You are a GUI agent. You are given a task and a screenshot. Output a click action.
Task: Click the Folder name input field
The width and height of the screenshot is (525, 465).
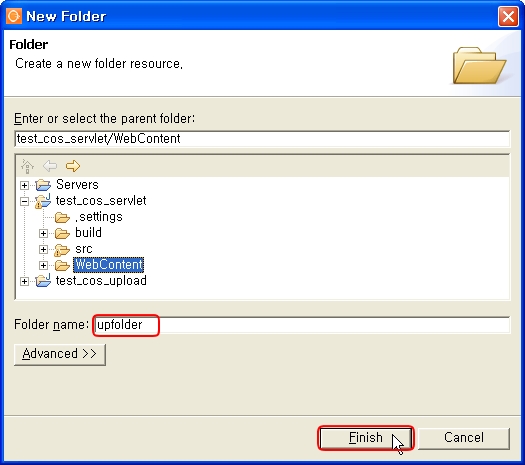tap(302, 325)
